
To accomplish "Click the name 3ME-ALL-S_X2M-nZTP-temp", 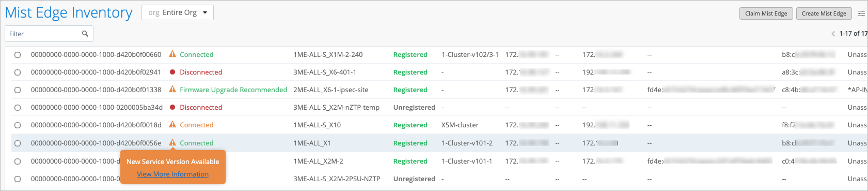I will point(336,107).
